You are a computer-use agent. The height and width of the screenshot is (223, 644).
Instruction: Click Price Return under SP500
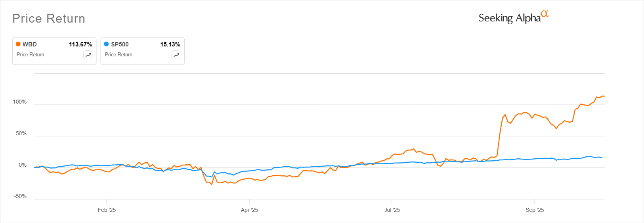tap(118, 55)
